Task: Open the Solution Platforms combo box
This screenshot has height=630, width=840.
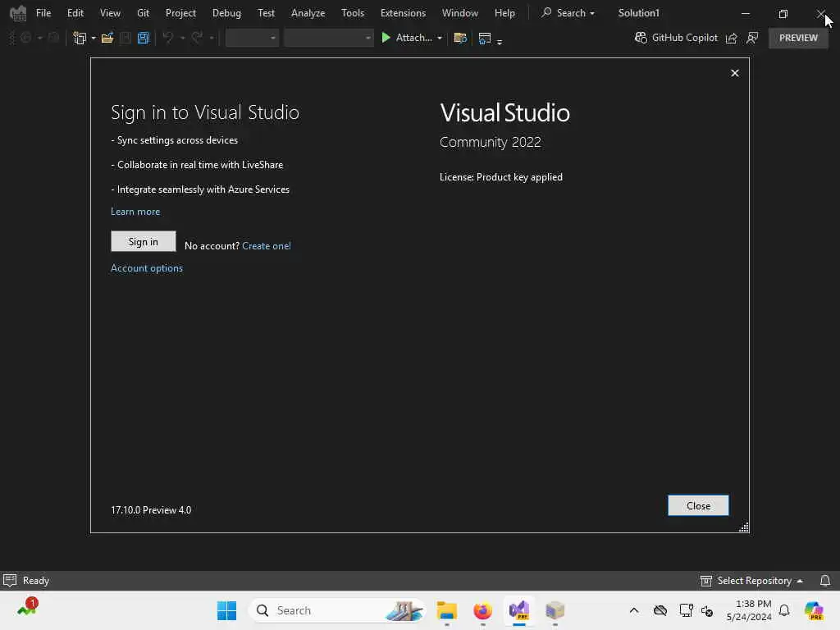Action: click(x=328, y=38)
